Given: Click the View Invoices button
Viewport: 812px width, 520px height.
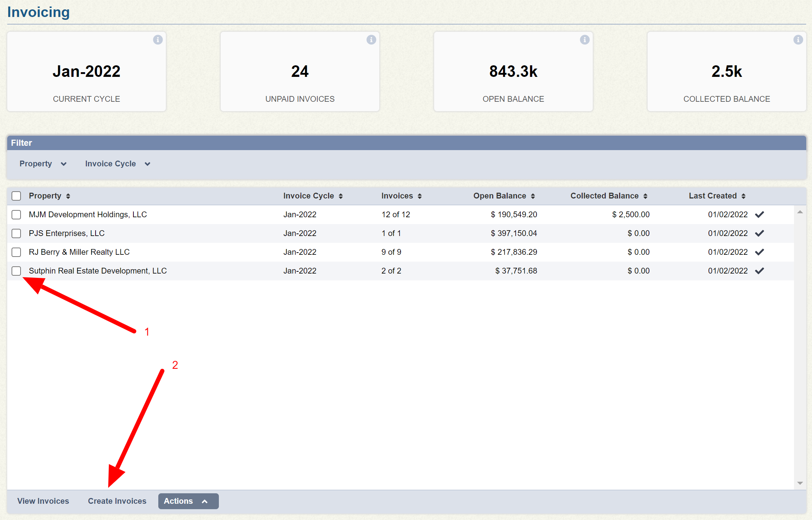Looking at the screenshot, I should [x=43, y=501].
